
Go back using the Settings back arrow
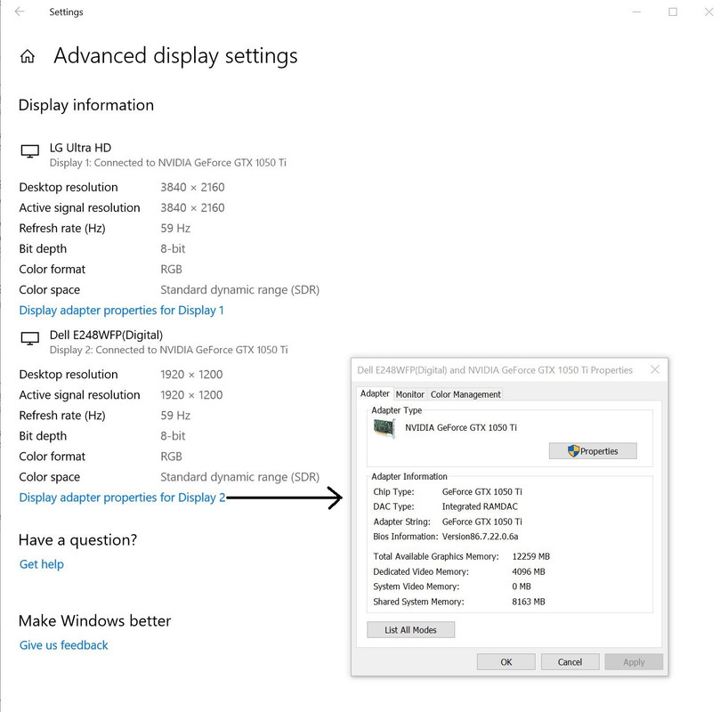20,12
